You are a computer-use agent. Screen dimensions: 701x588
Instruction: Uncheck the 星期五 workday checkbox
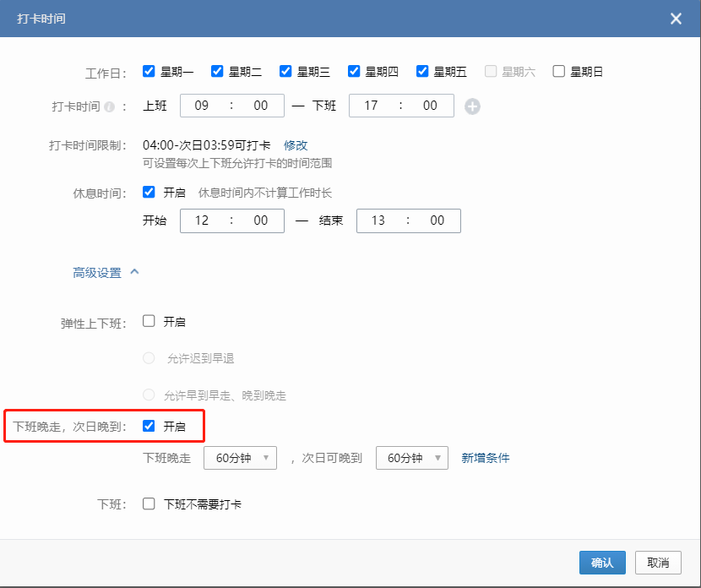click(x=422, y=71)
